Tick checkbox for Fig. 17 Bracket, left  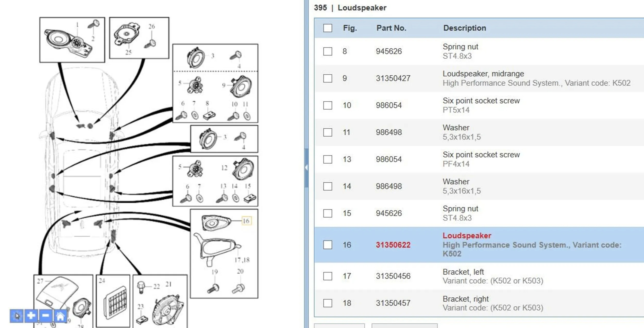click(x=328, y=276)
